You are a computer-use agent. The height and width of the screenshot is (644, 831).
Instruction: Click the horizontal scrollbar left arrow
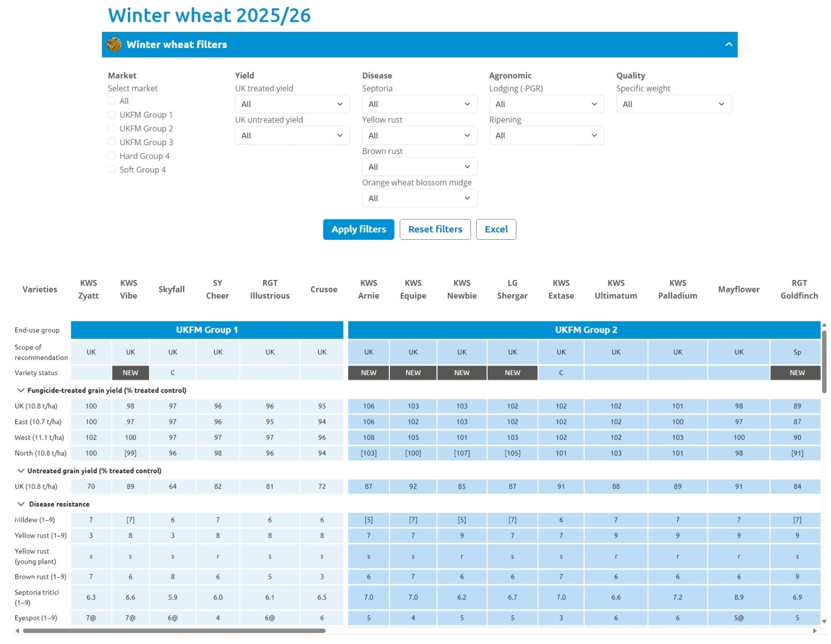[17, 631]
